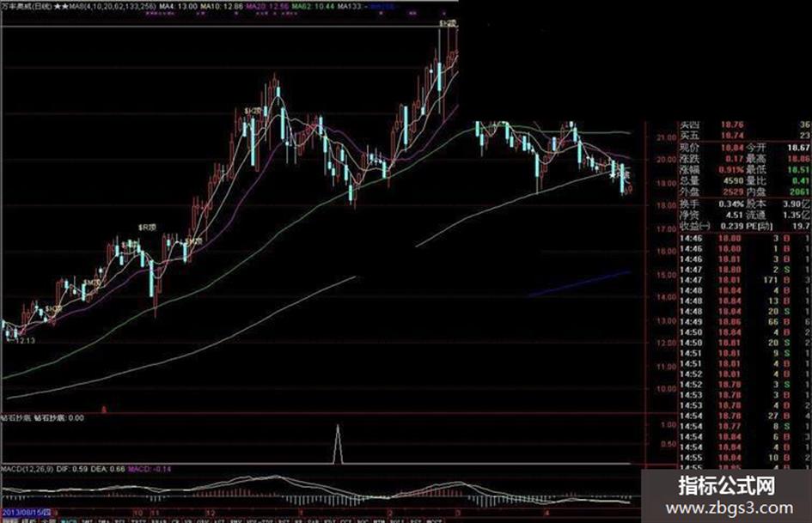This screenshot has height=523, width=812.
Task: Click the 内盘 value 2061
Action: point(799,192)
